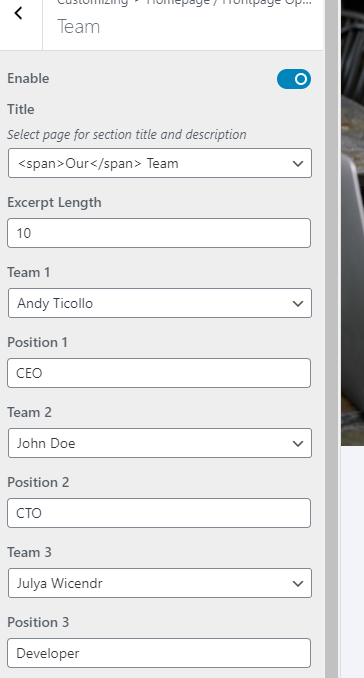
Task: Click the chevron on Team 1 dropdown
Action: 297,304
